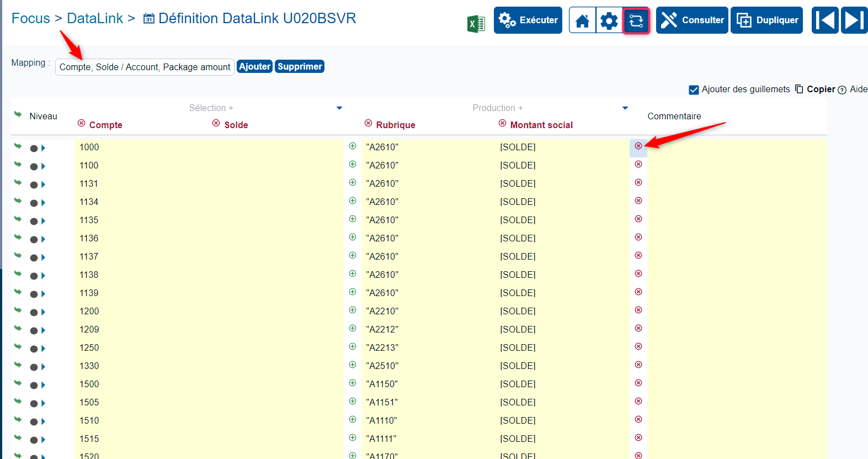
Task: Delete the row for account 1500
Action: pyautogui.click(x=638, y=383)
